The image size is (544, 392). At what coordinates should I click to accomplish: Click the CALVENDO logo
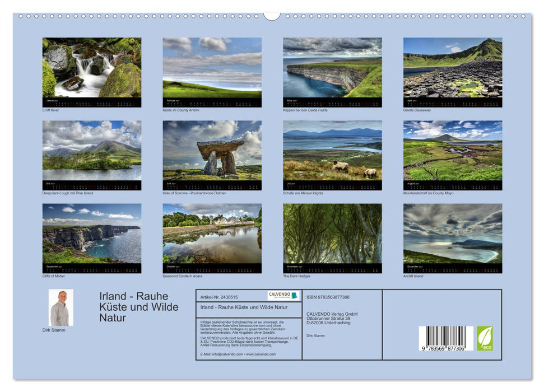(283, 296)
